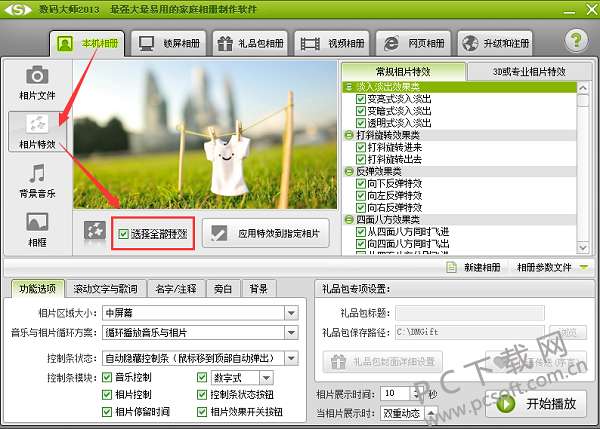The height and width of the screenshot is (429, 600).
Task: Open the 锁屏相册 tab
Action: coord(168,43)
